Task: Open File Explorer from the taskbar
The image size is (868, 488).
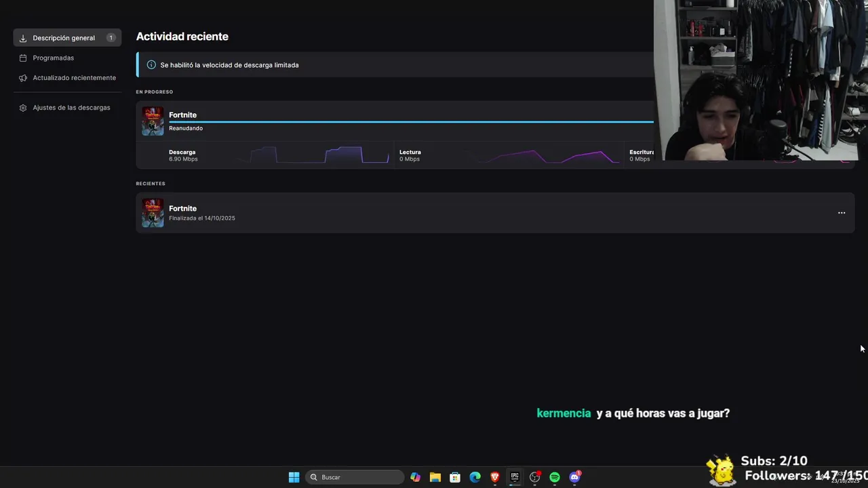Action: (x=435, y=477)
